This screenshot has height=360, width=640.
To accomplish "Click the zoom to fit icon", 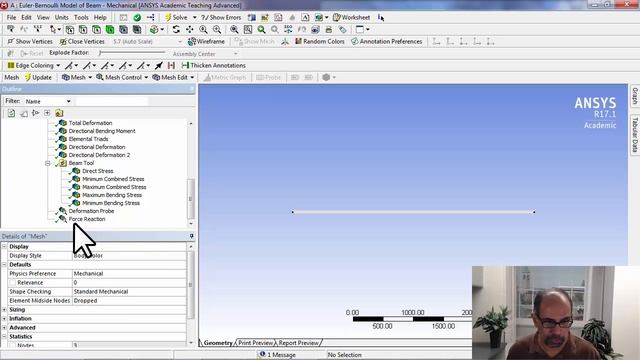I will point(234,29).
